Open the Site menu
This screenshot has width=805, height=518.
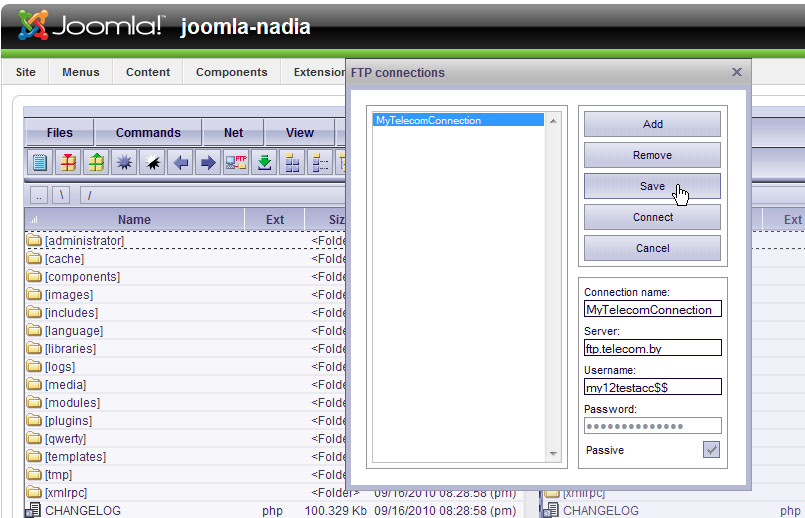click(26, 72)
